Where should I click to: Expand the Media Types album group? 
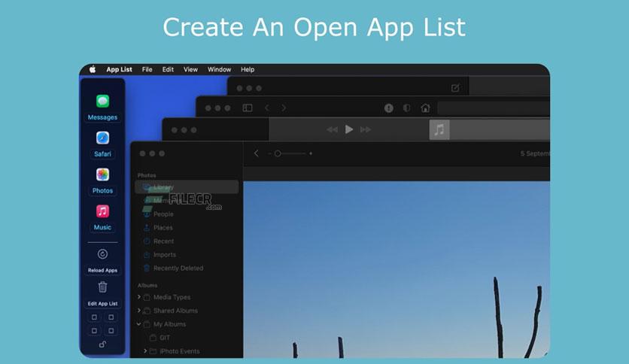pos(139,297)
